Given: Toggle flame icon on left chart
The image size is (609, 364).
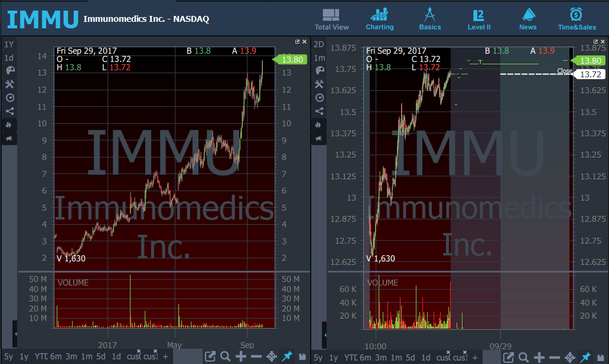Looking at the screenshot, I should (x=8, y=124).
